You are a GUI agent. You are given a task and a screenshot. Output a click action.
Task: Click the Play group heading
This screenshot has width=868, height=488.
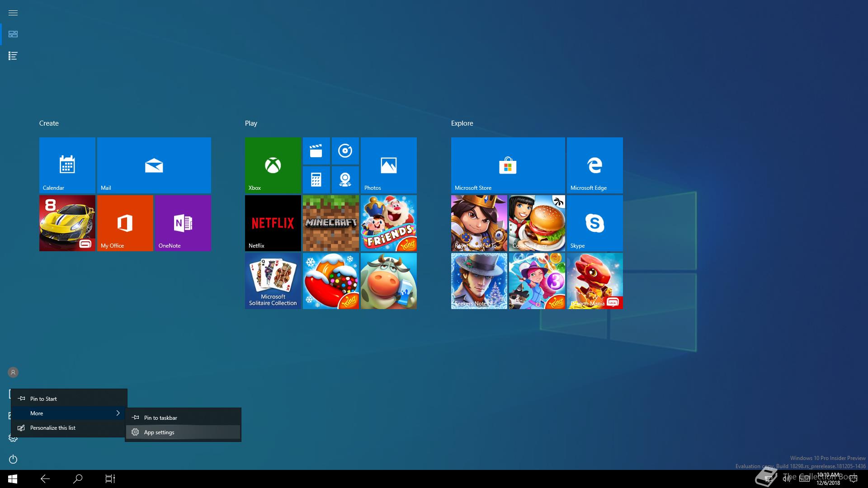[x=251, y=123]
